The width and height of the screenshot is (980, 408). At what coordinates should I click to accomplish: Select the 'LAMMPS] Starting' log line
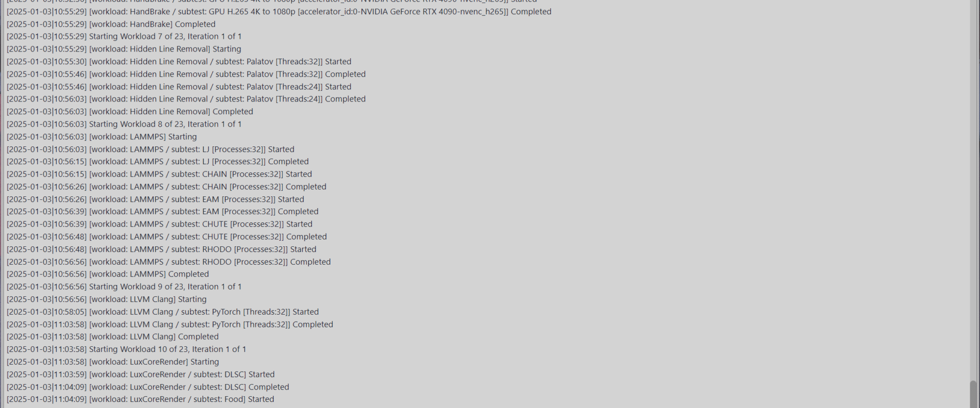coord(102,137)
